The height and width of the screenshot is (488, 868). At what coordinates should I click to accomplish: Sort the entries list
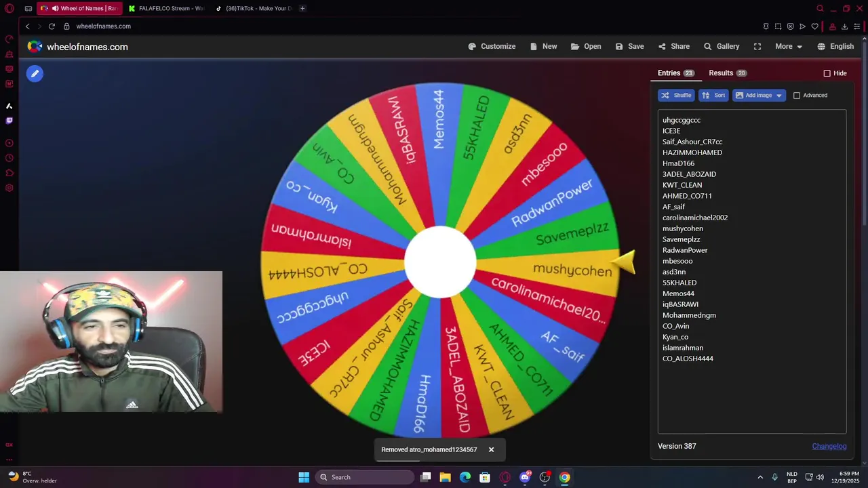click(713, 96)
